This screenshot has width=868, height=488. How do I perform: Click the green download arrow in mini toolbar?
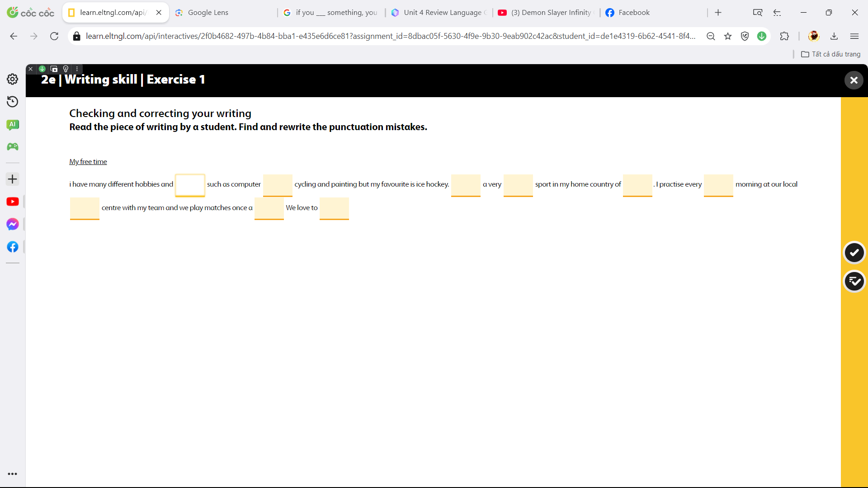tap(42, 69)
